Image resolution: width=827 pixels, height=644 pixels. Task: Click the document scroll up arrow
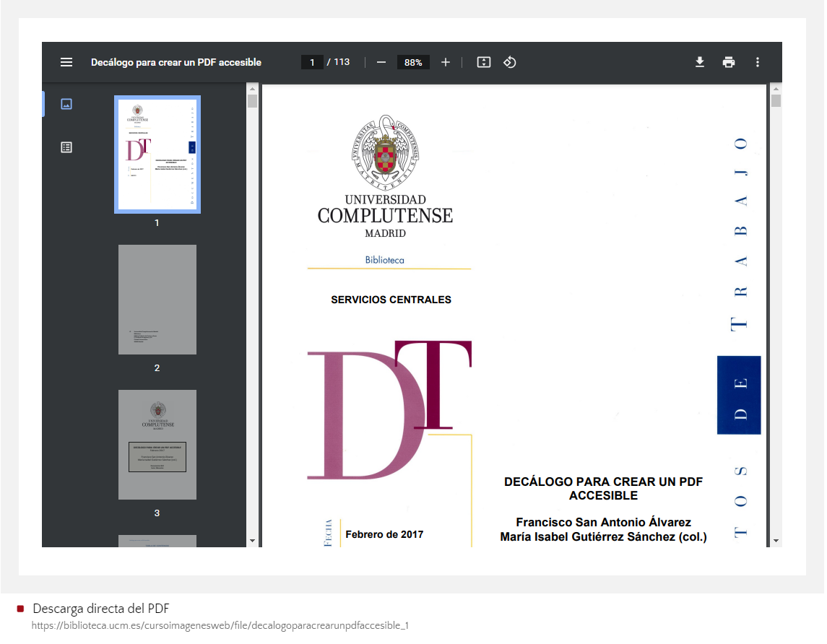[x=776, y=89]
